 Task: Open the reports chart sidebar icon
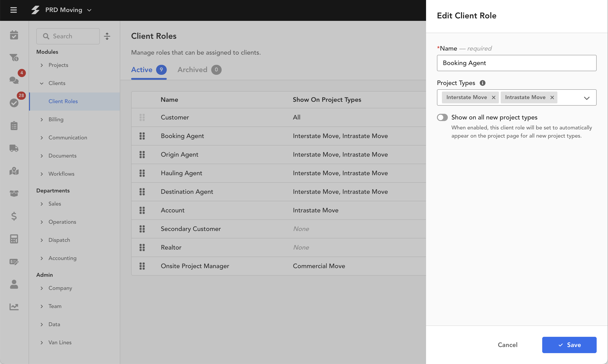pos(14,307)
